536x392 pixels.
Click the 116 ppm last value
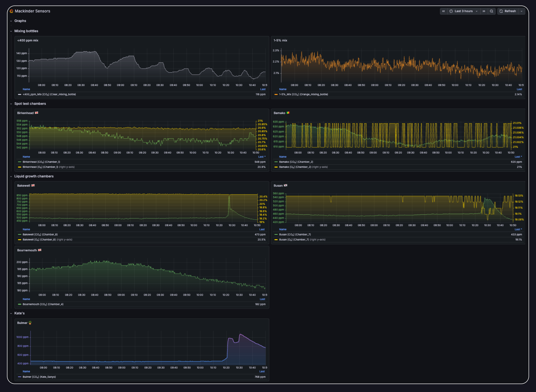[260, 94]
